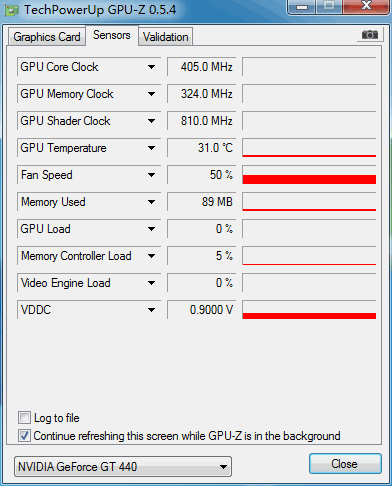Open the GPU Core Clock dropdown arrow
392x486 pixels.
151,67
